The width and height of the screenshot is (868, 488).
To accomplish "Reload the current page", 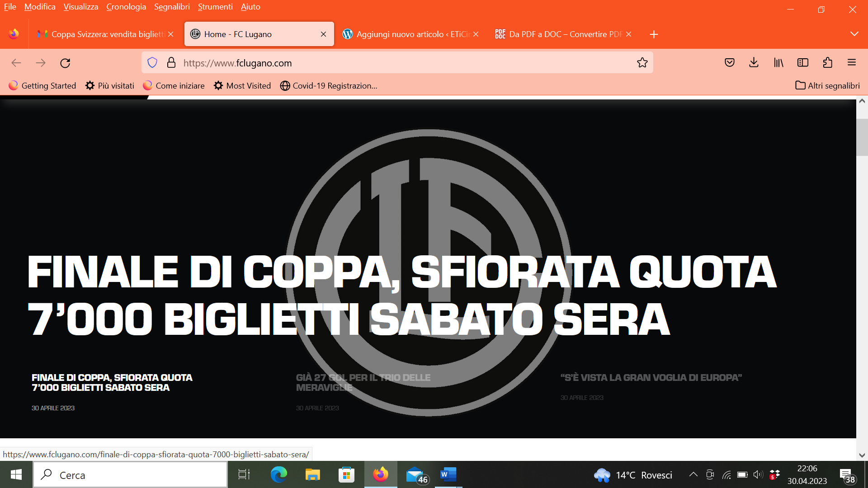I will tap(65, 63).
